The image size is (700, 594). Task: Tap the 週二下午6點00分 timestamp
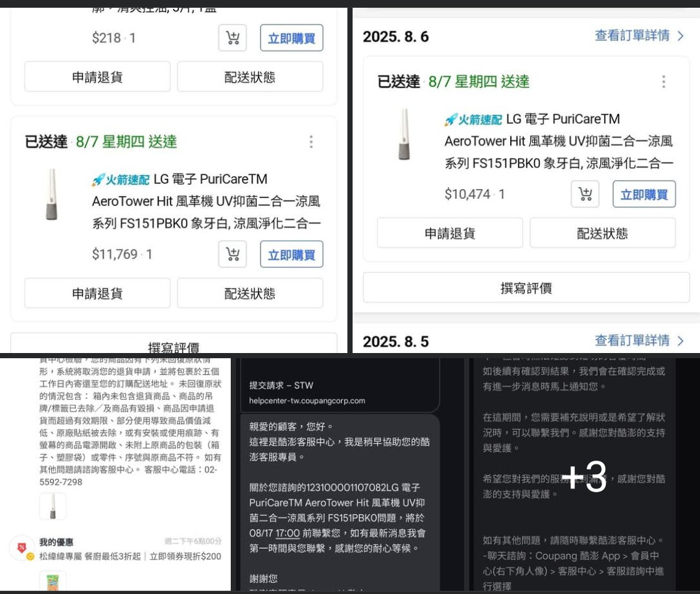point(193,542)
